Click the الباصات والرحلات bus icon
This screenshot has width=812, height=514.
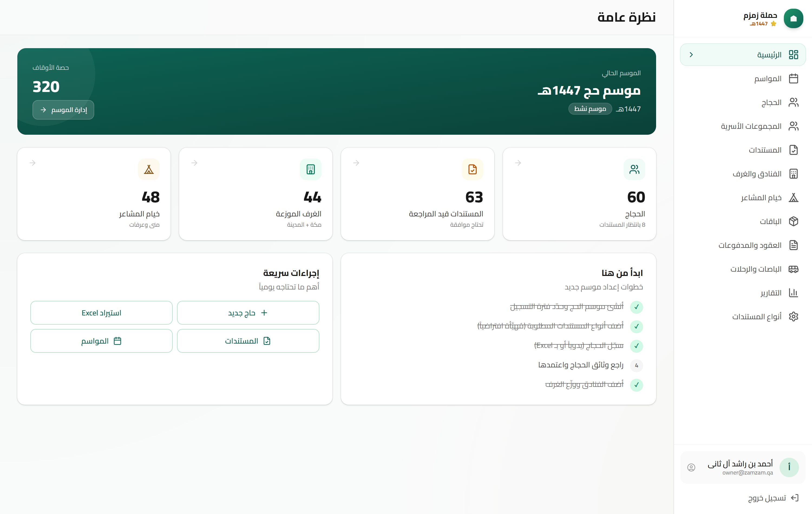click(x=793, y=269)
